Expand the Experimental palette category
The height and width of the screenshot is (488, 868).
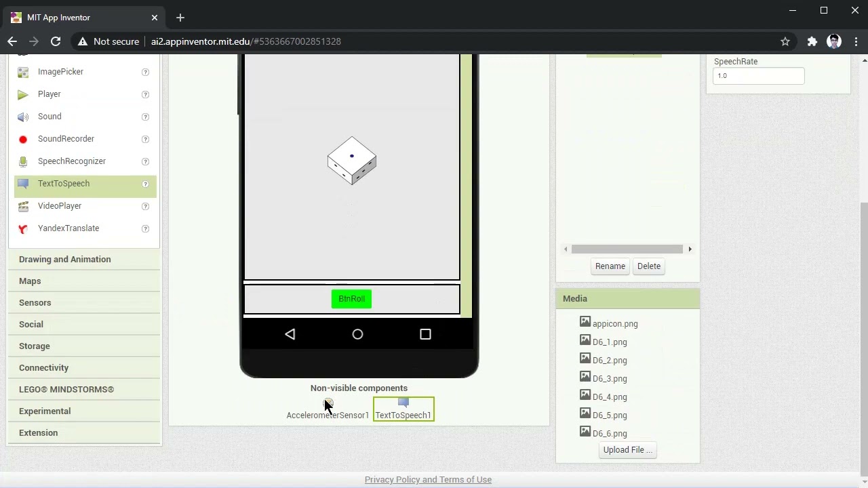(x=84, y=411)
